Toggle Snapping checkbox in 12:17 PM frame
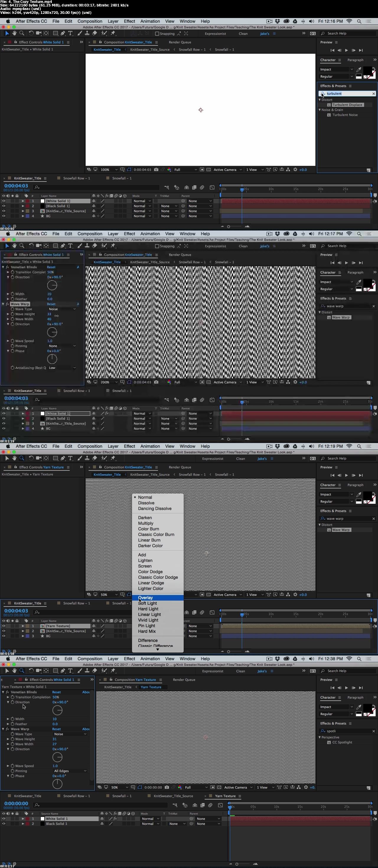The width and height of the screenshot is (378, 868). point(157,246)
